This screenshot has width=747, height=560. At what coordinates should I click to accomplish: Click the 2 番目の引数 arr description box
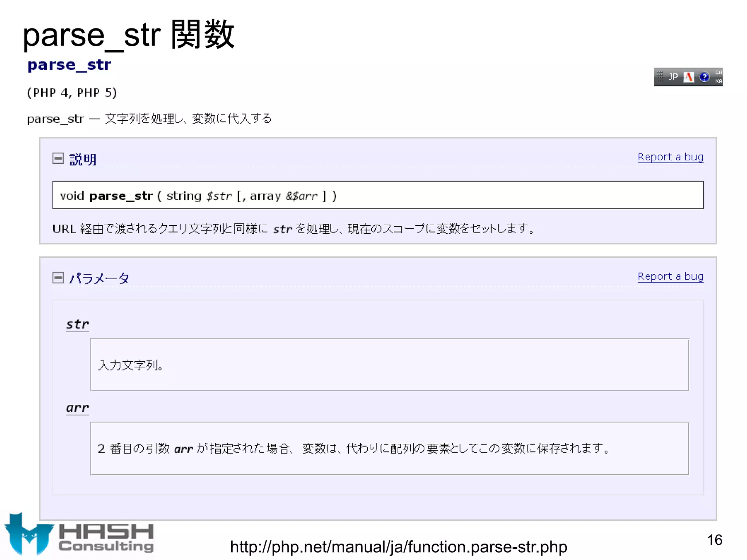tap(390, 448)
